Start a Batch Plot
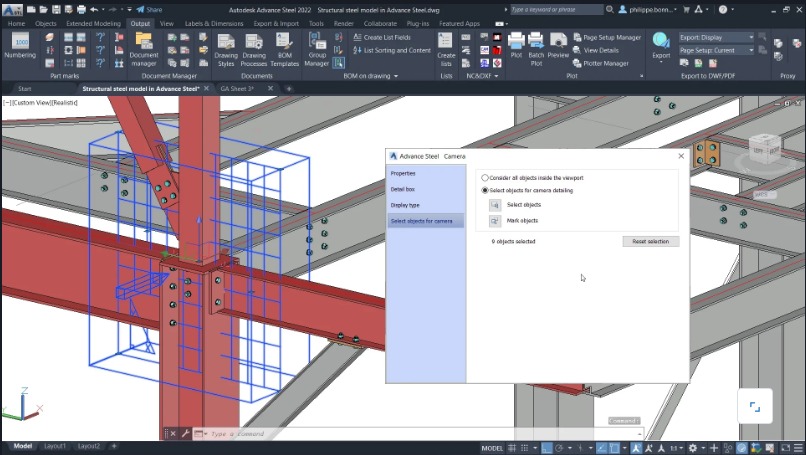 (x=536, y=49)
